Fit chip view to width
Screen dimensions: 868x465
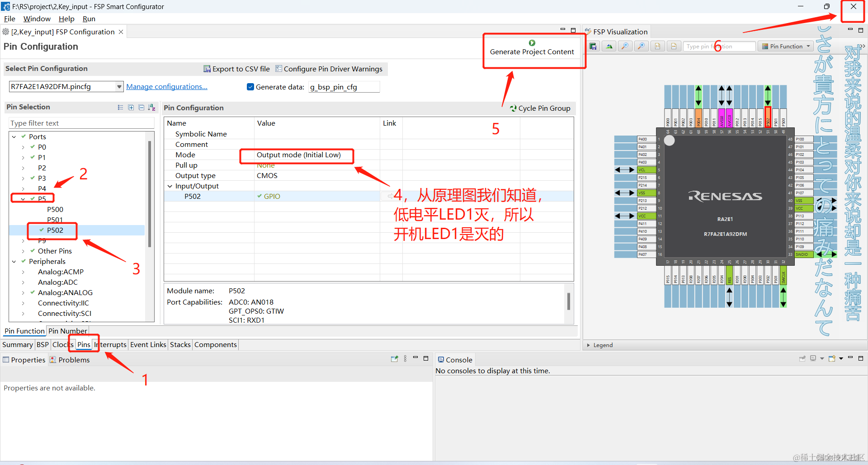674,46
